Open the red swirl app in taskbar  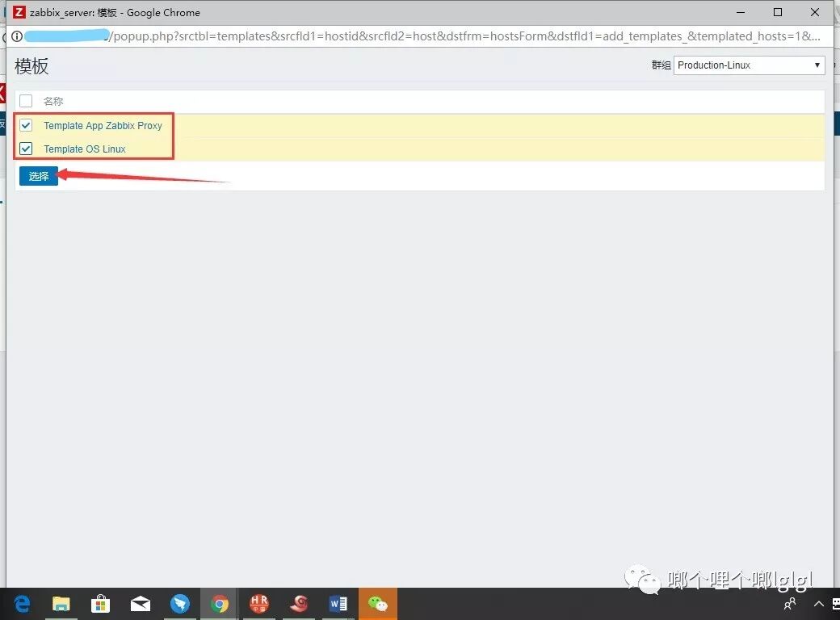[299, 604]
